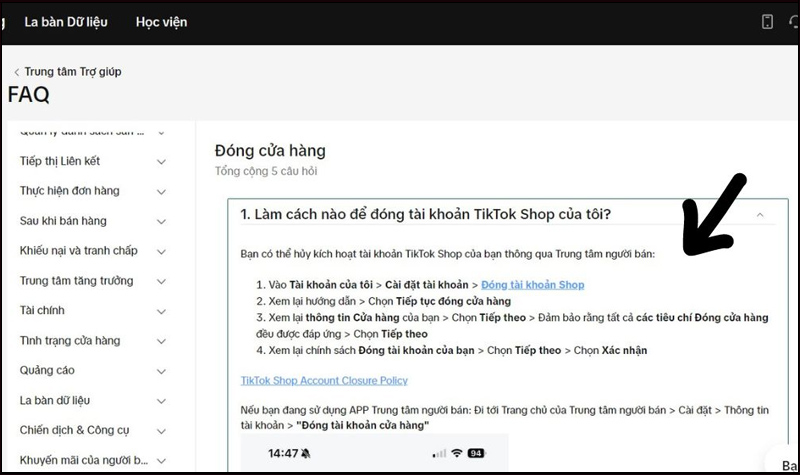
Task: Open TikTok Shop Account Closure Policy link
Action: 324,381
